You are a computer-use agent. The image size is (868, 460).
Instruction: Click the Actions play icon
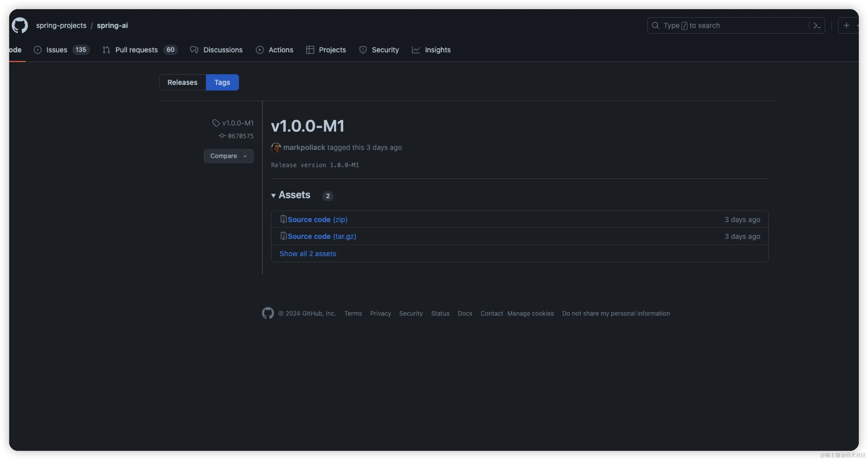(x=259, y=50)
